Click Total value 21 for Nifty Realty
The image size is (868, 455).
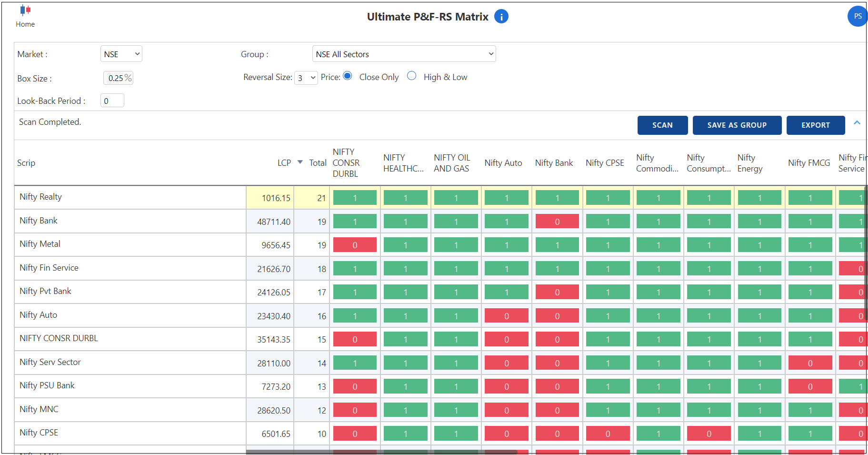point(321,198)
